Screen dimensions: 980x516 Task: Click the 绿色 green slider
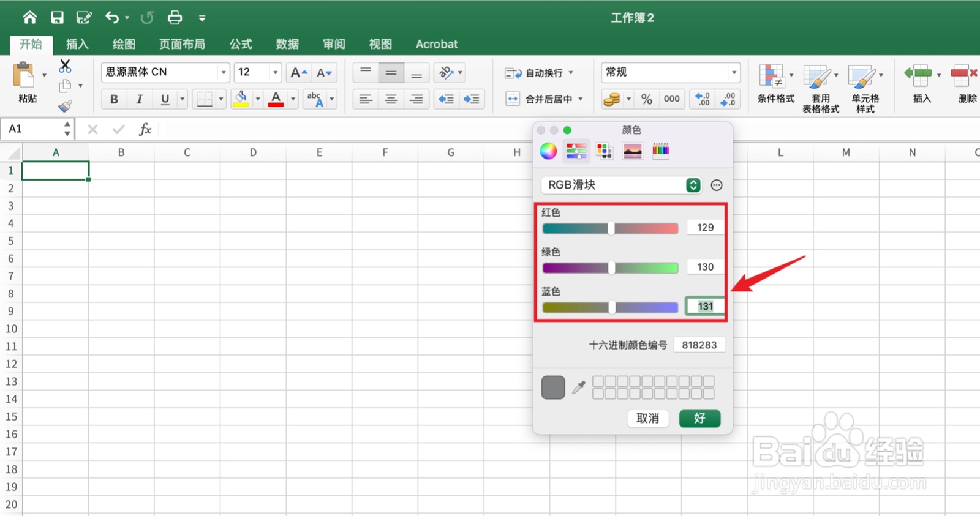coord(610,268)
